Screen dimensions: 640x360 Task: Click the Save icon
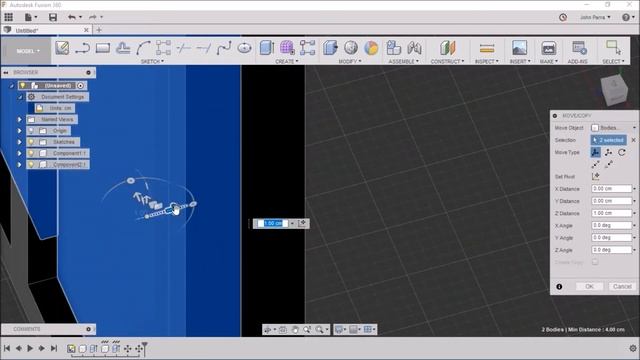point(53,17)
